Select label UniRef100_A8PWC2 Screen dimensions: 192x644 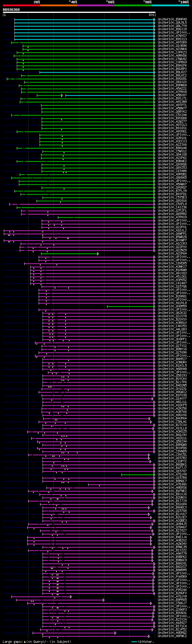pyautogui.click(x=172, y=636)
